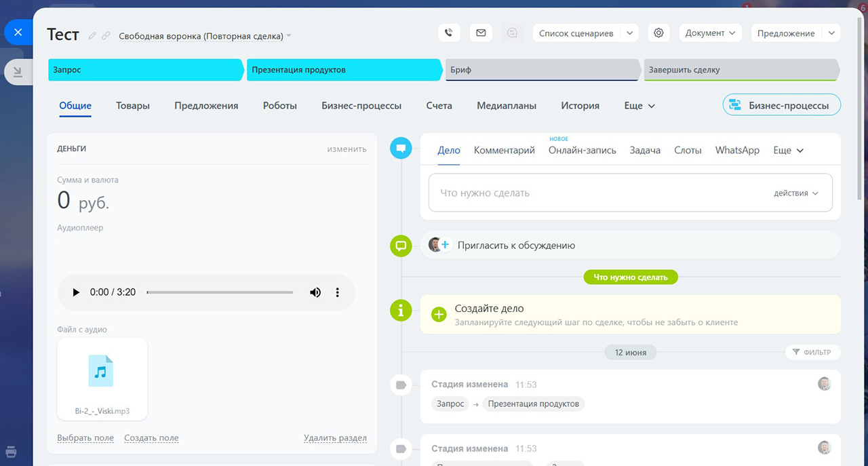Select the Бриф deal stage
Image resolution: width=868 pixels, height=466 pixels.
pos(541,70)
